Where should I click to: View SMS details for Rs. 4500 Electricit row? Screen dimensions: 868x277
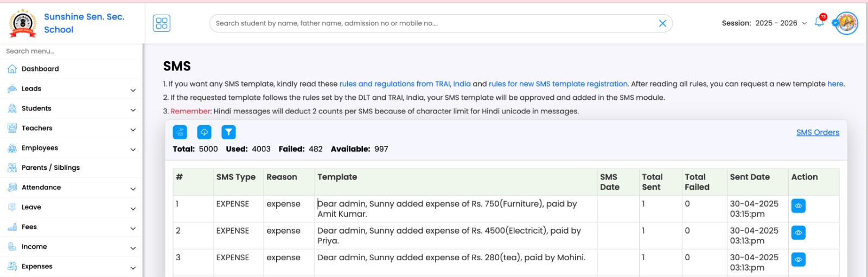798,233
